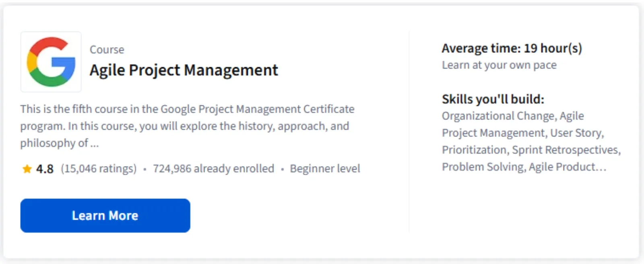Click the 4.8 rating score
This screenshot has height=264, width=644.
click(45, 169)
